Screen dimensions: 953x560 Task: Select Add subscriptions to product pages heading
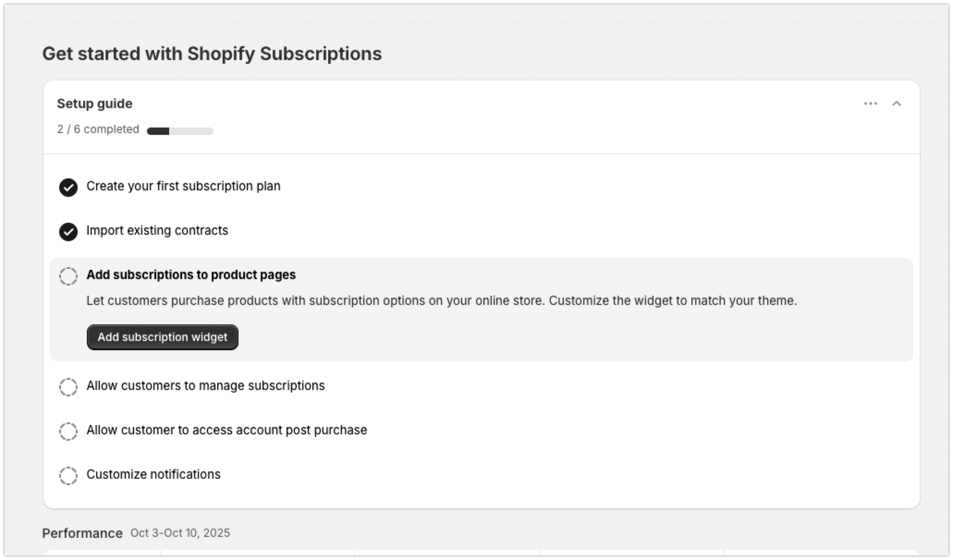(191, 275)
